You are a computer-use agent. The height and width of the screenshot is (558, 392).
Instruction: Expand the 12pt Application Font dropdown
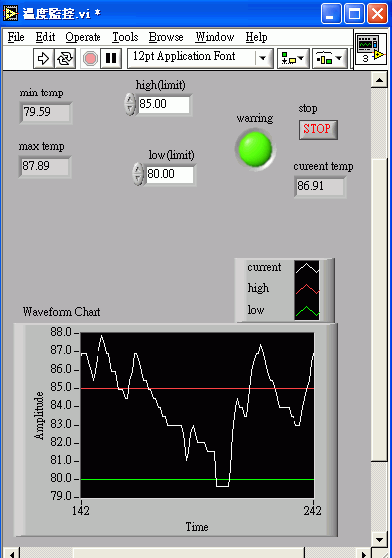point(263,58)
